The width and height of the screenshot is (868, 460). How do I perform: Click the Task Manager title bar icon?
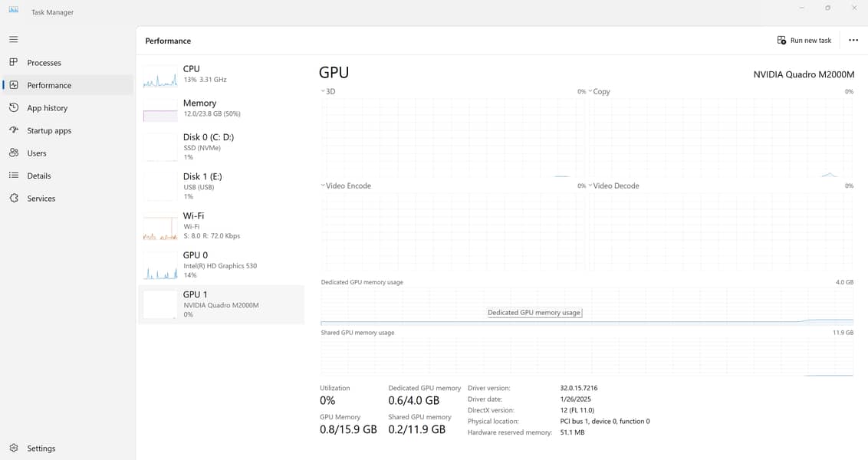(14, 10)
